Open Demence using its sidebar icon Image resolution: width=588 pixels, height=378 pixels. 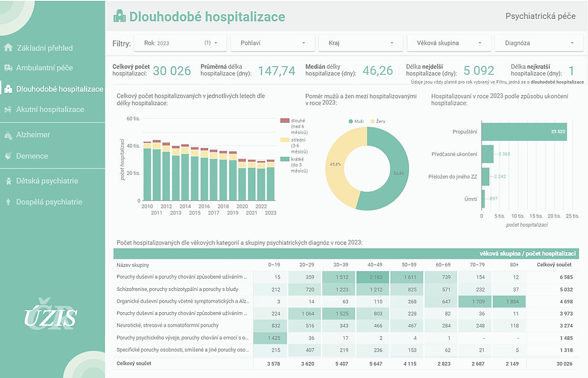8,156
